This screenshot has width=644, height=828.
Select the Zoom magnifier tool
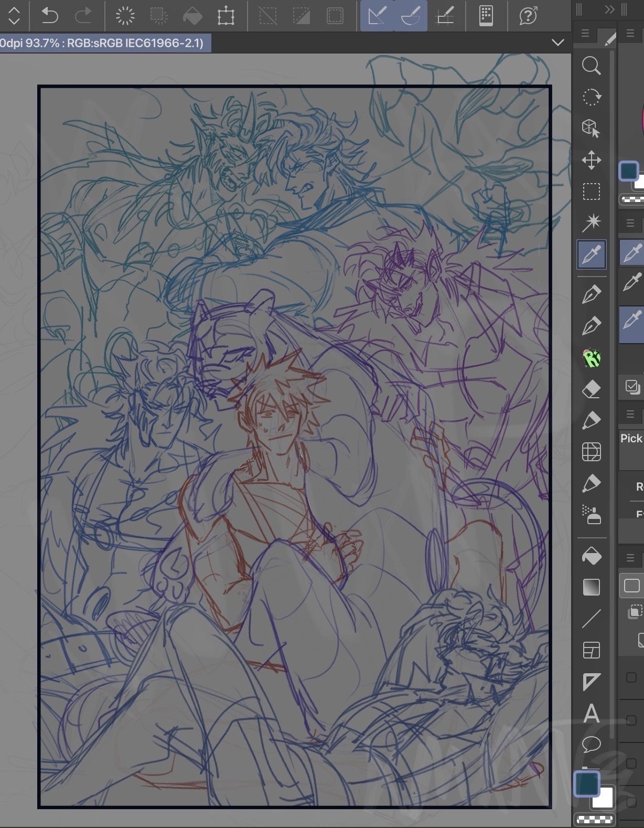[591, 66]
